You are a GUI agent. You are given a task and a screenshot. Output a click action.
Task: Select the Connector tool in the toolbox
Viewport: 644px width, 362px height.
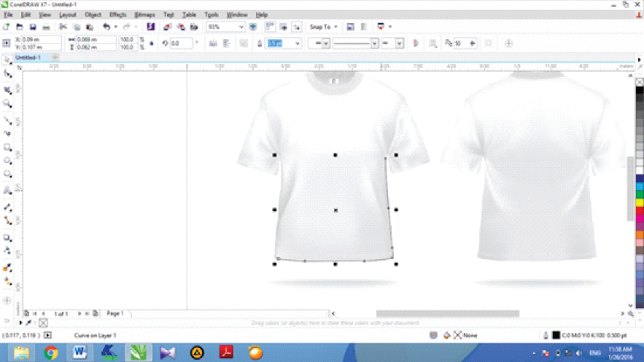(7, 220)
